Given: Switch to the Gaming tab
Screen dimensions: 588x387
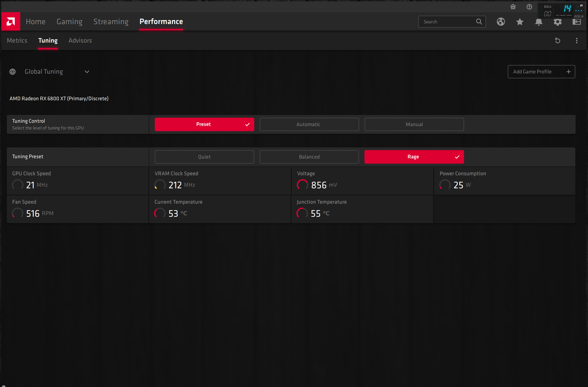Looking at the screenshot, I should tap(69, 21).
